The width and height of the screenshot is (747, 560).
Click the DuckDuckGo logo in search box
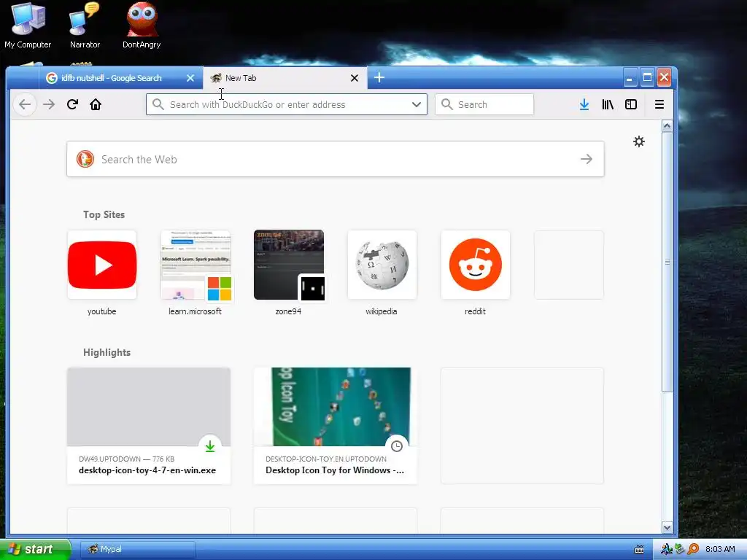pyautogui.click(x=85, y=159)
